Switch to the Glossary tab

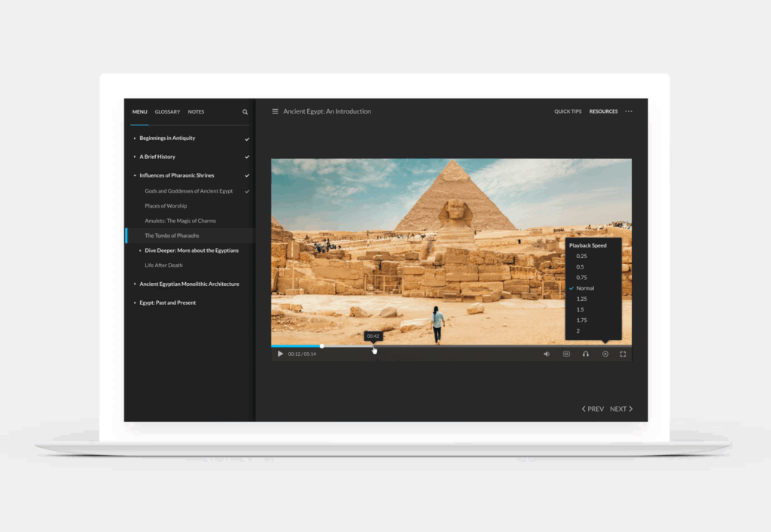coord(167,112)
